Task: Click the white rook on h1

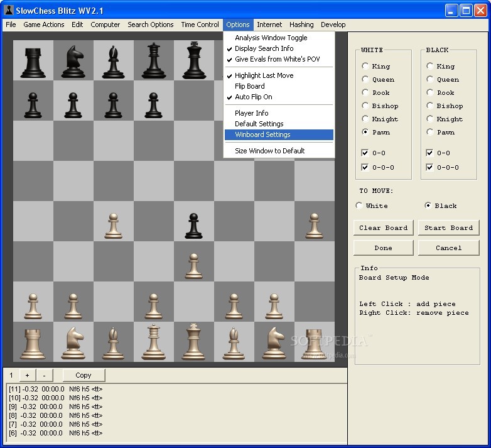Action: [314, 344]
